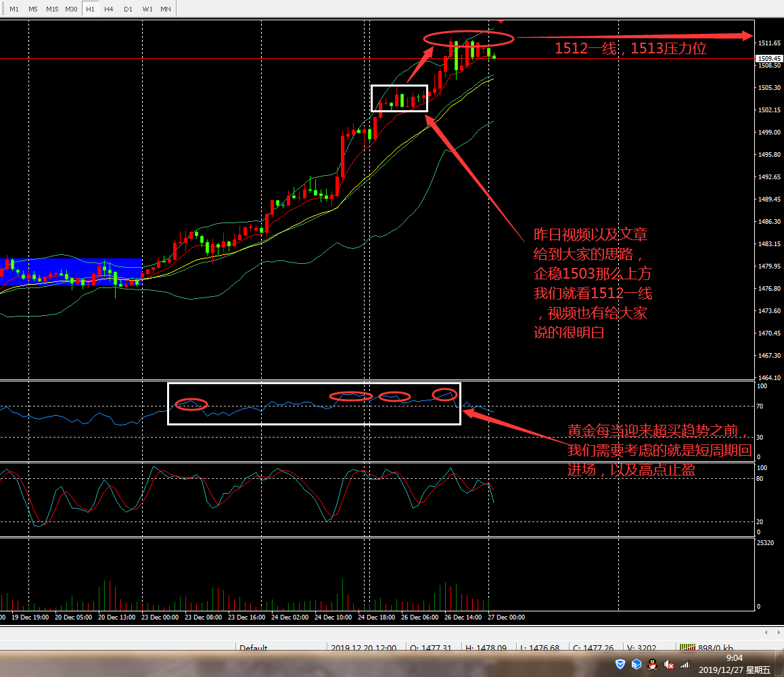Click the V: 3202 volume field
Screen dimensions: 784x677
click(641, 647)
